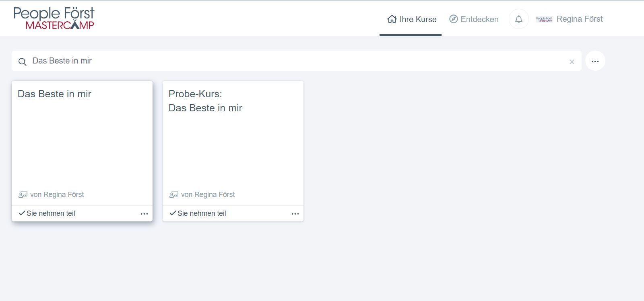Open round more-options button beside search bar
This screenshot has width=644, height=301.
pos(595,61)
